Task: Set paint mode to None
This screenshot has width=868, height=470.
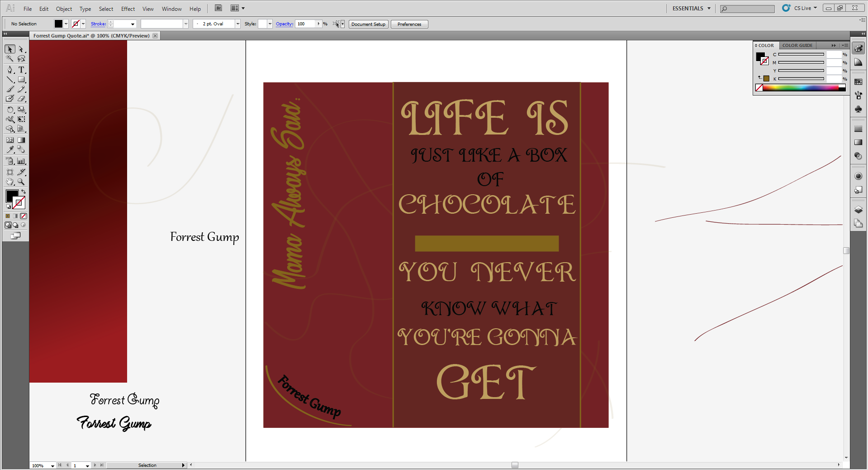Action: [24, 216]
